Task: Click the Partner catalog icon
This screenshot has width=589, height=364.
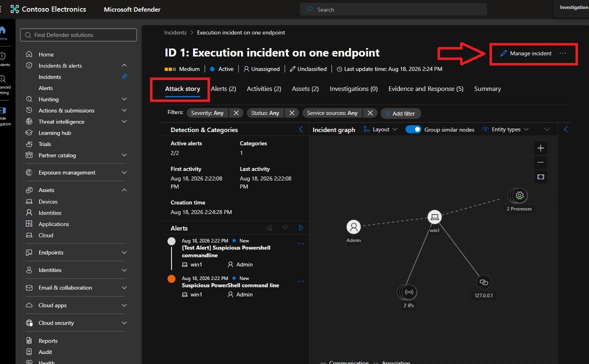Action: click(29, 155)
